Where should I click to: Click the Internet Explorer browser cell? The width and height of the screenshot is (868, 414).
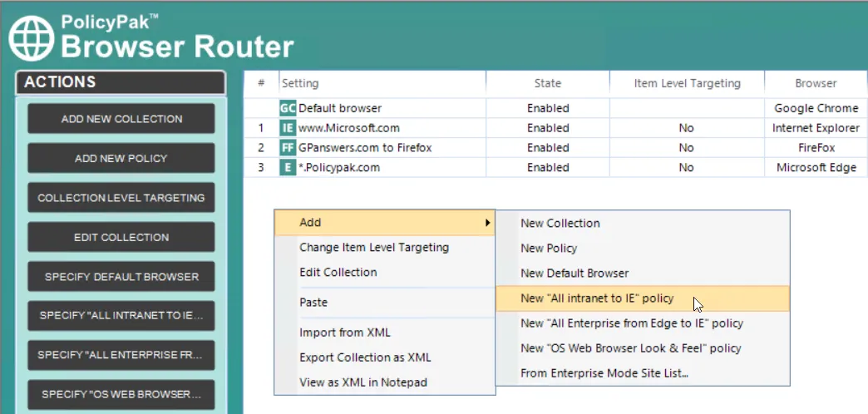pyautogui.click(x=816, y=128)
